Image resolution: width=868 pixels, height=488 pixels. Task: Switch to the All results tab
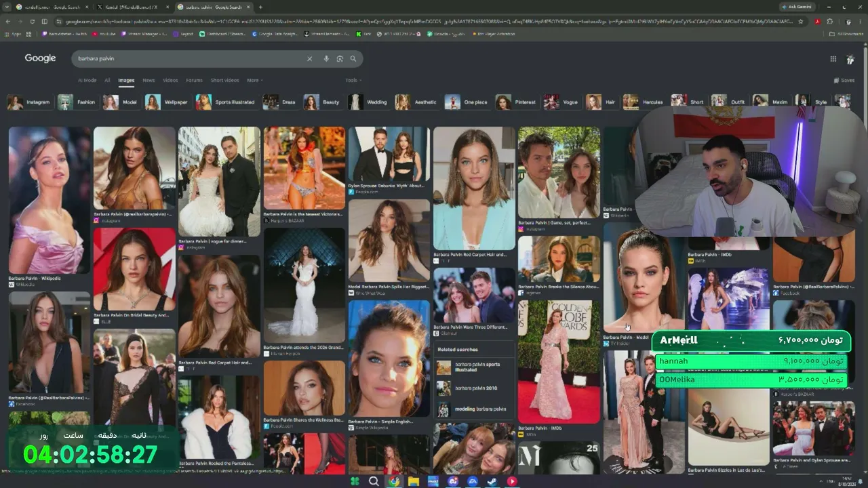tap(107, 80)
